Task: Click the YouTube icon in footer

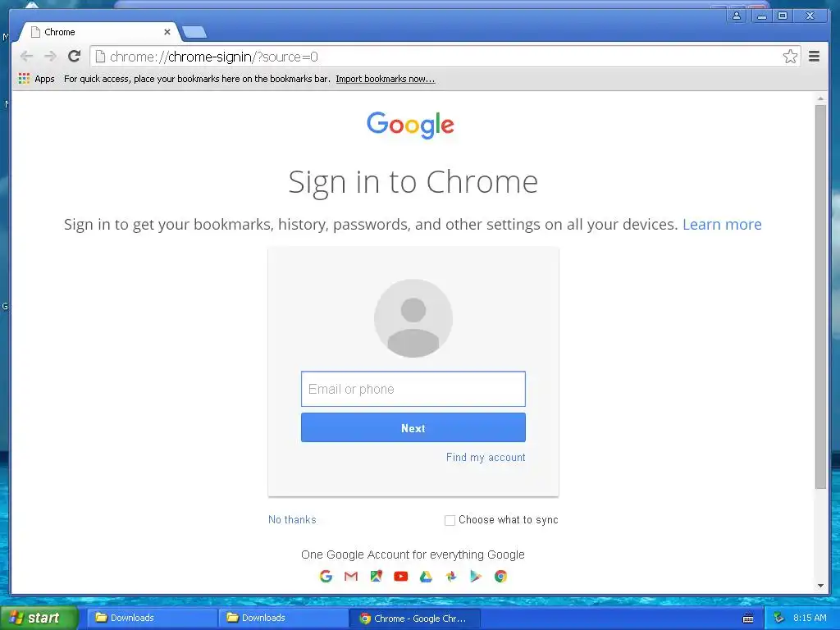Action: coord(400,577)
